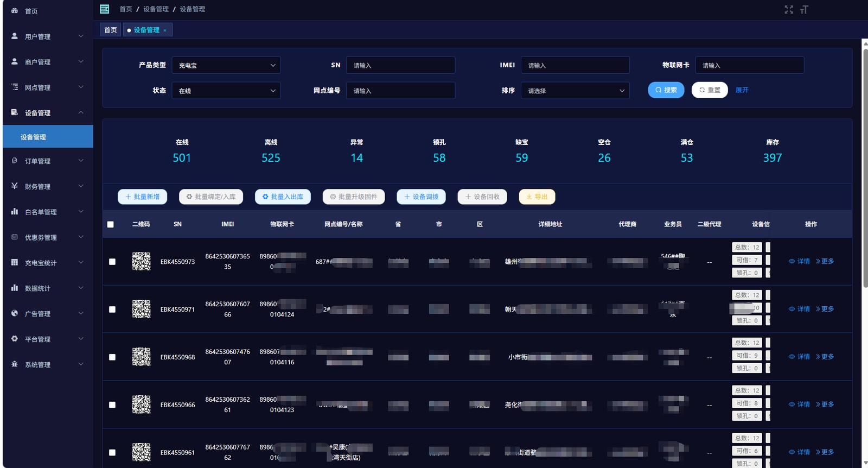Viewport: 868px width, 468px height.
Task: Click 展开 to show more filters
Action: pos(742,90)
